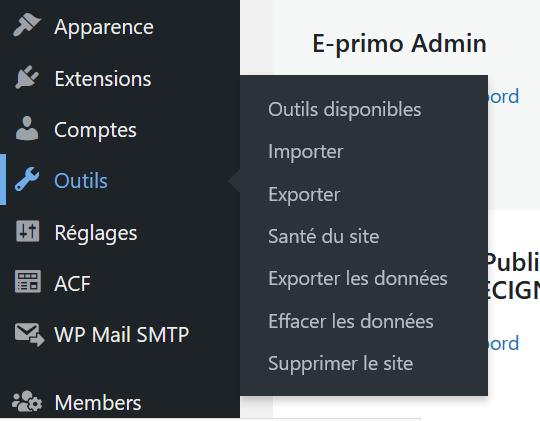Click the Réglages sliders icon

pyautogui.click(x=28, y=231)
